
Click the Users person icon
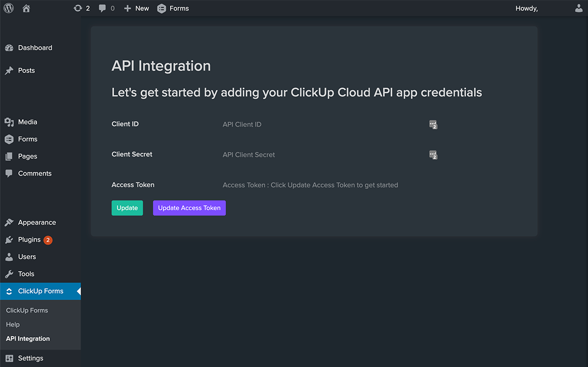(x=9, y=257)
